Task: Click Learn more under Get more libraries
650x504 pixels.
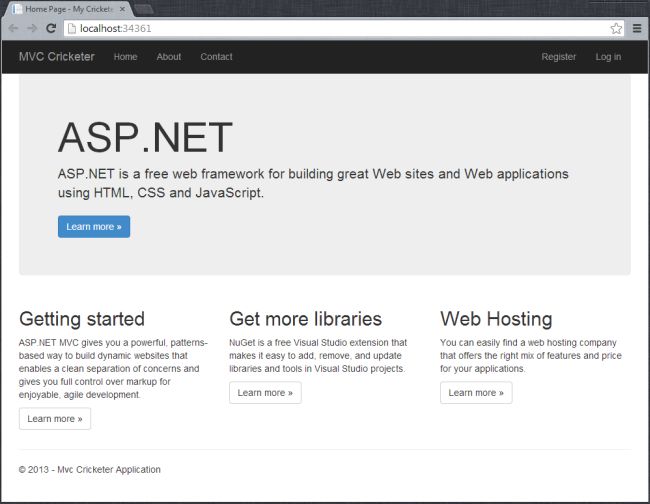Action: coord(265,393)
